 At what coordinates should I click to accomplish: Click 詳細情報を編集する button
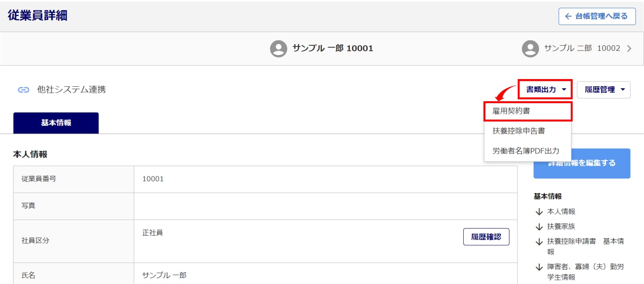pos(582,163)
